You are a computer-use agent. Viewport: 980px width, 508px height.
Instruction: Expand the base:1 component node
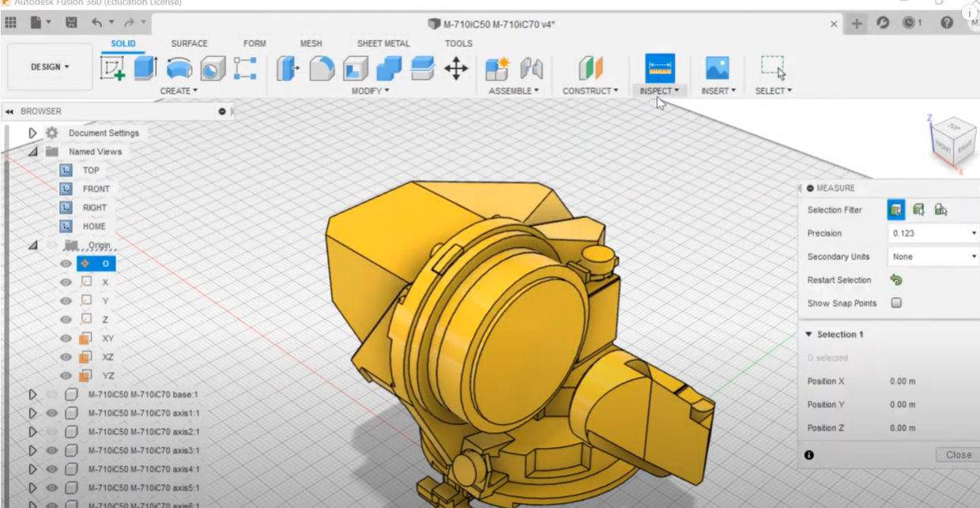click(32, 394)
